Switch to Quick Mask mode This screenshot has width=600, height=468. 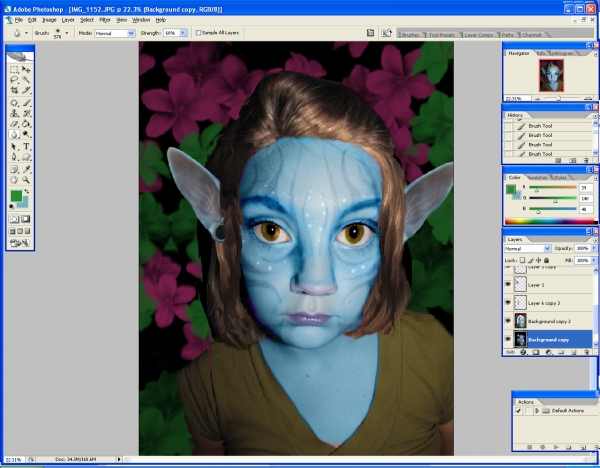(26, 219)
